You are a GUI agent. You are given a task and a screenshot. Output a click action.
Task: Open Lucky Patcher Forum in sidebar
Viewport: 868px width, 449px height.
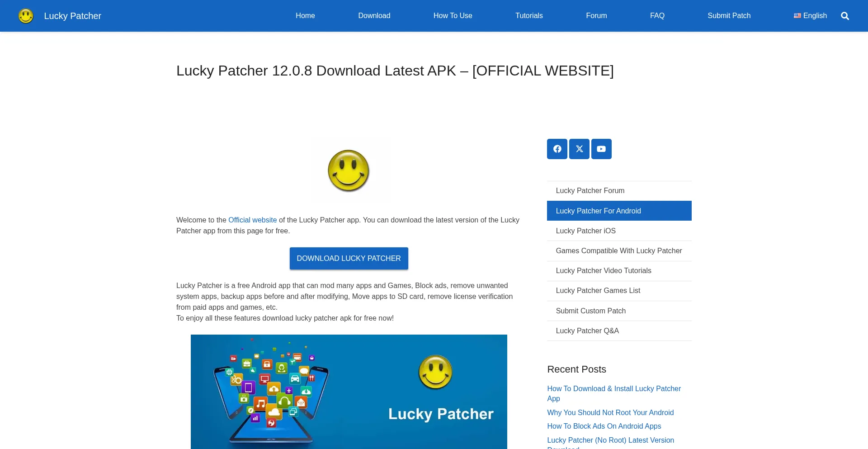(x=619, y=191)
